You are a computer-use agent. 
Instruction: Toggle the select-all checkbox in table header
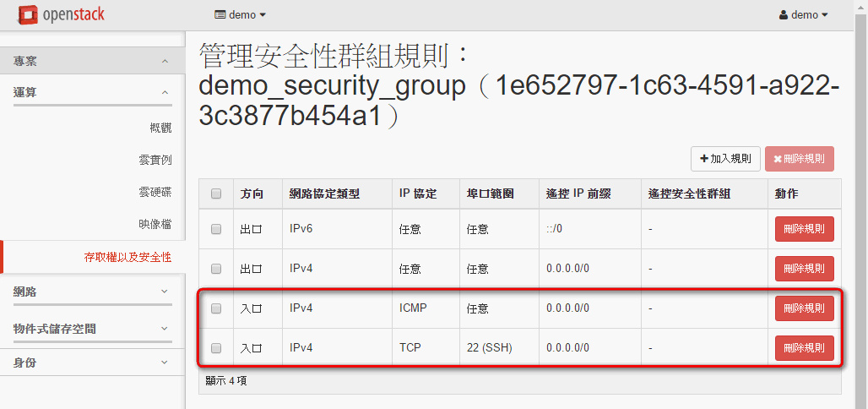(x=216, y=194)
